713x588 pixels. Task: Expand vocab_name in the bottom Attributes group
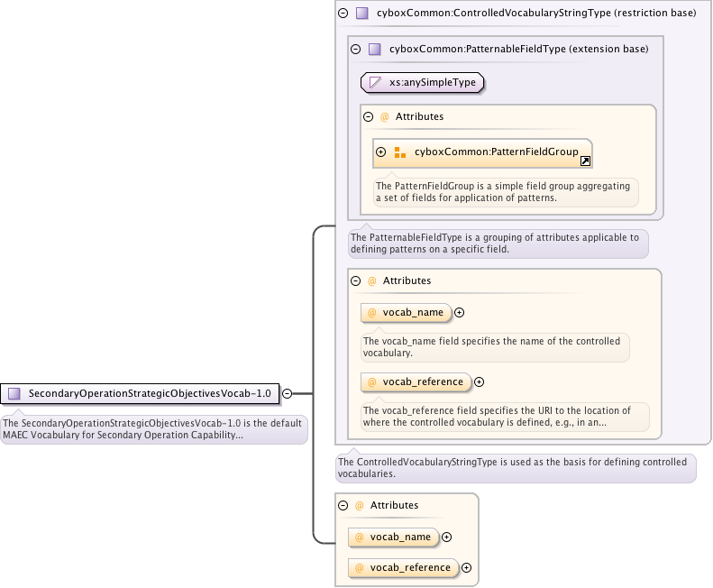point(446,537)
